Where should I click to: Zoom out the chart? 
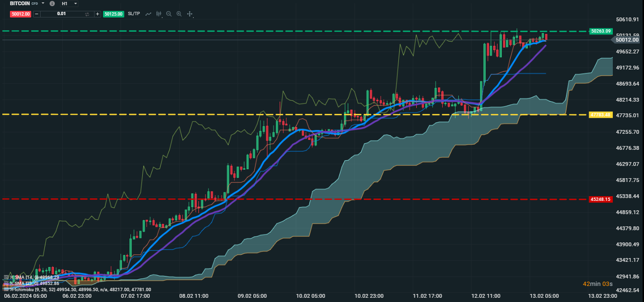(x=169, y=14)
